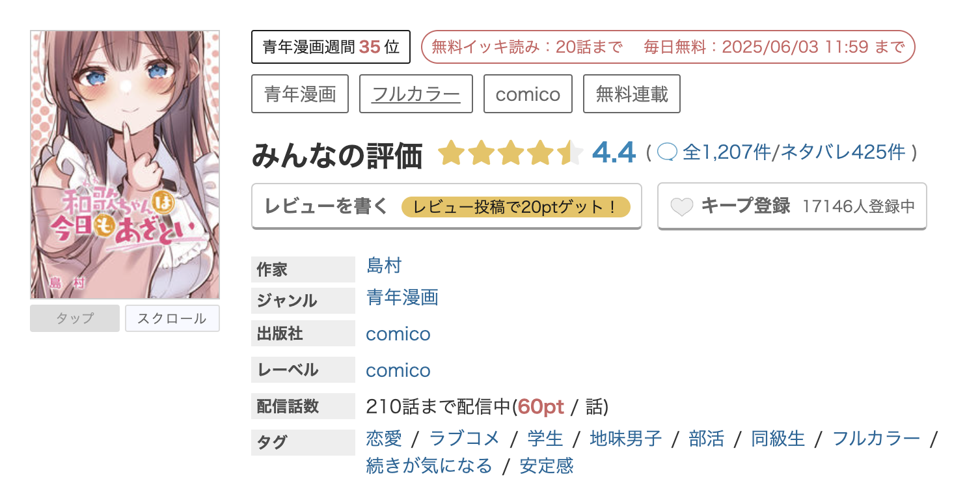Viewport: 980px width, 496px height.
Task: Click the manga cover thumbnail
Action: pyautogui.click(x=124, y=163)
